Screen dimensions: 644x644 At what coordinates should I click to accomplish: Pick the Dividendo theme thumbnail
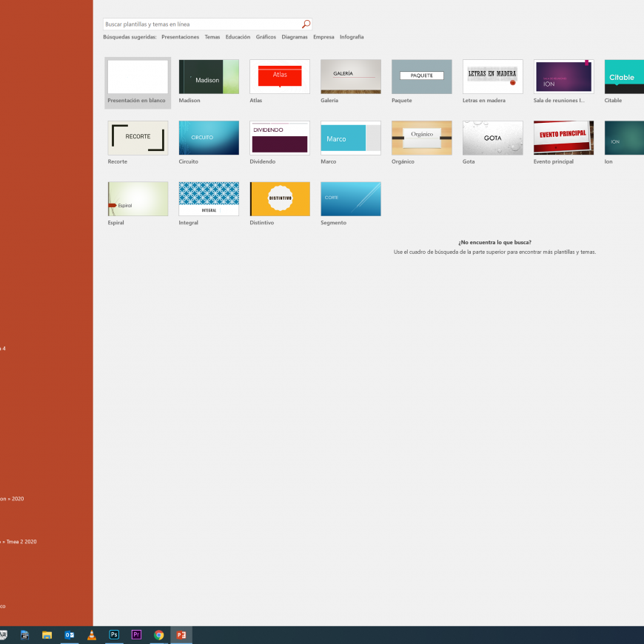click(x=280, y=138)
